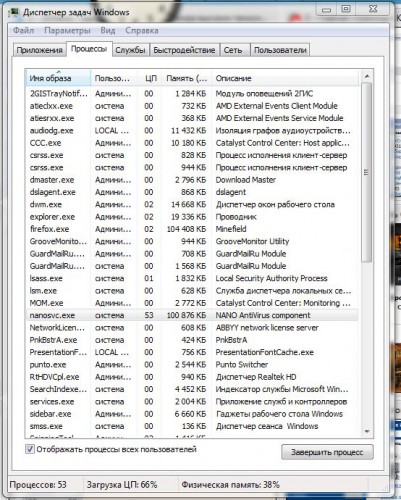Click the vertical scrollbar thumb
Screen dimensions: 401x500
367,172
